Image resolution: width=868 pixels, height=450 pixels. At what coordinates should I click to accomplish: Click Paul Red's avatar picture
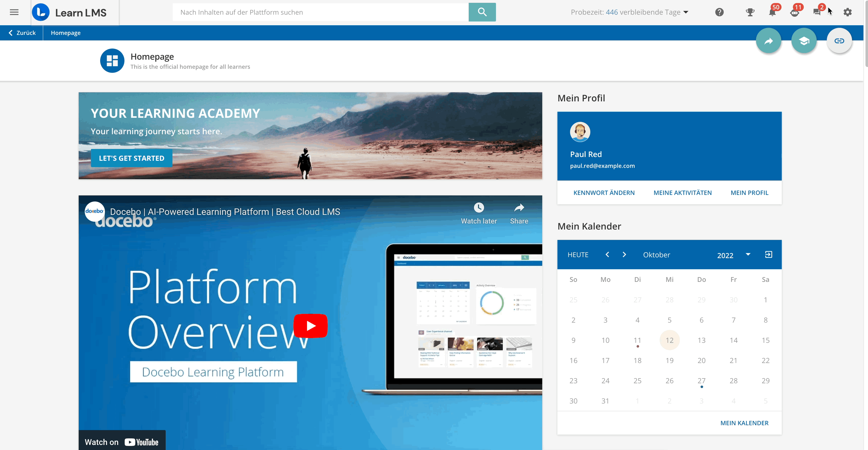[580, 132]
